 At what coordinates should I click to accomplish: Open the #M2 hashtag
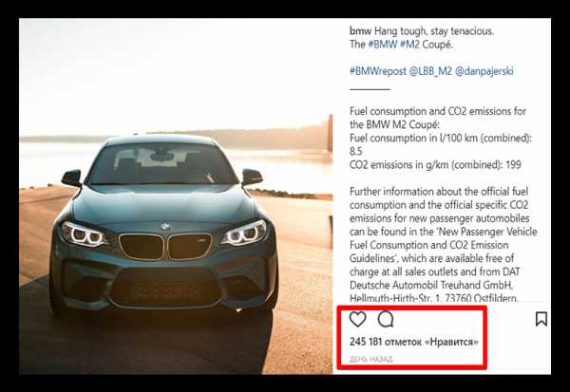[409, 45]
